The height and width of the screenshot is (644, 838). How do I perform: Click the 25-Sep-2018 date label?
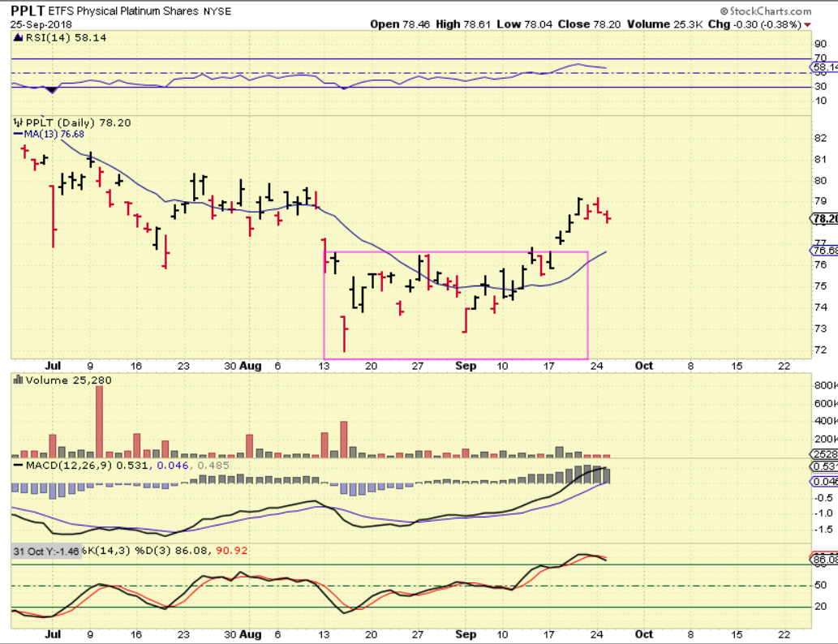click(41, 24)
